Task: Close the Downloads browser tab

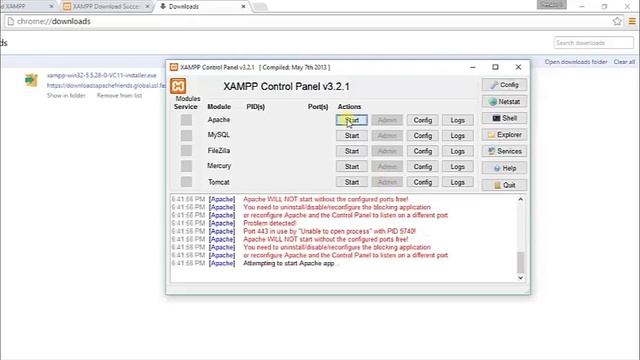Action: (243, 7)
